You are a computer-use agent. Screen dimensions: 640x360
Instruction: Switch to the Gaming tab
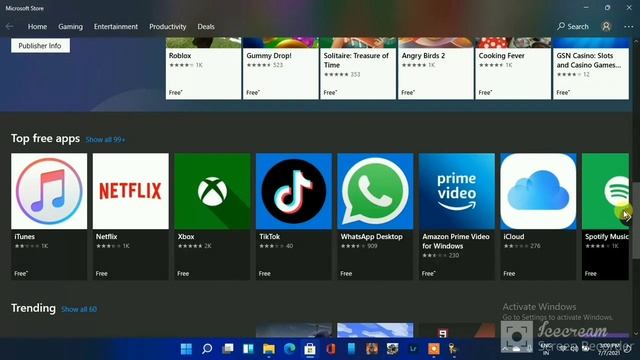point(70,27)
